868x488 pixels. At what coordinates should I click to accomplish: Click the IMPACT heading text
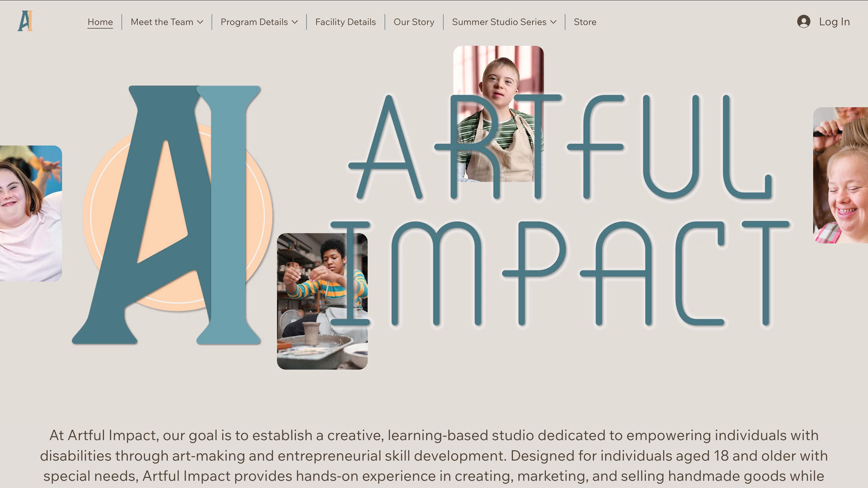click(561, 273)
